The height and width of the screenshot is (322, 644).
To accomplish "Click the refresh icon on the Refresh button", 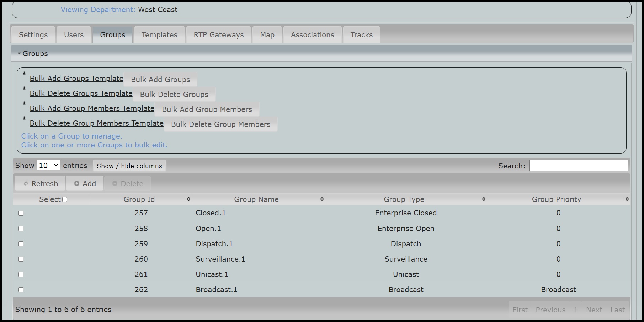I will [x=26, y=183].
